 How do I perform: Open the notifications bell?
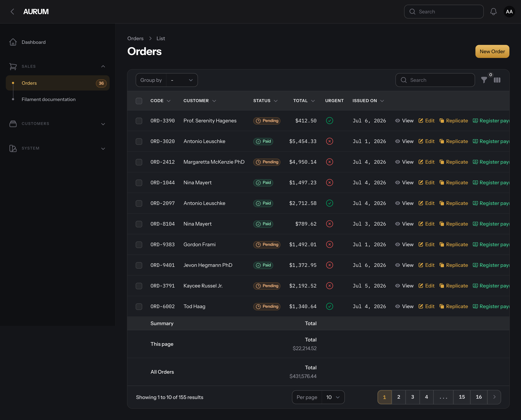click(493, 12)
